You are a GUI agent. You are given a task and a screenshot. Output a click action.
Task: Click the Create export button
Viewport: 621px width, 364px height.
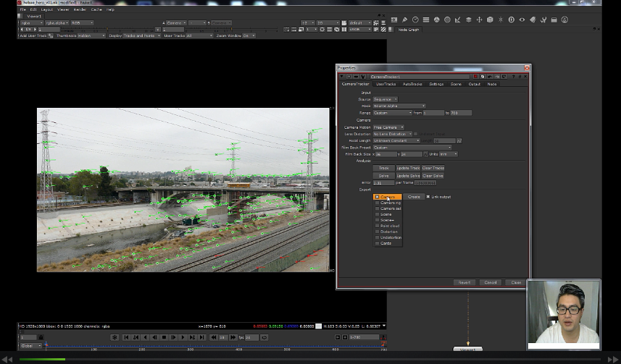(414, 197)
